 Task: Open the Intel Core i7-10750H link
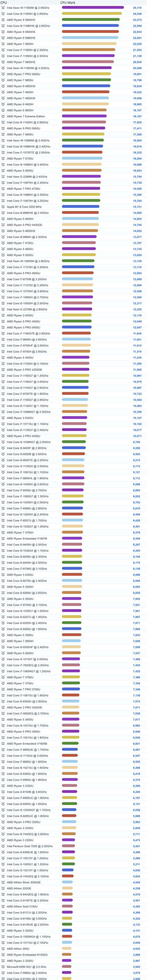27,291
